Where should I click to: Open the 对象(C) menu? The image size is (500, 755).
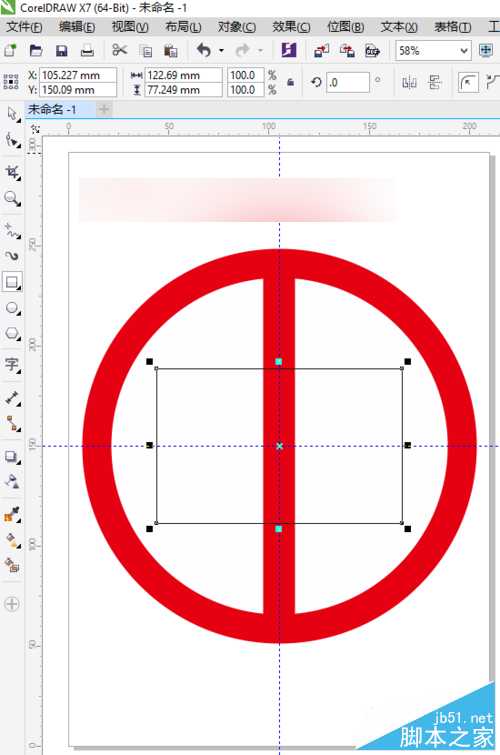pyautogui.click(x=237, y=27)
